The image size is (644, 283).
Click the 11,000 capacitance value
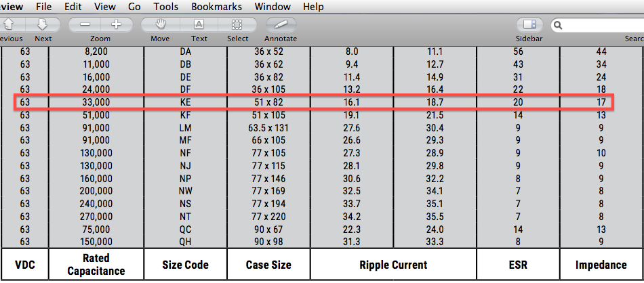click(x=96, y=64)
